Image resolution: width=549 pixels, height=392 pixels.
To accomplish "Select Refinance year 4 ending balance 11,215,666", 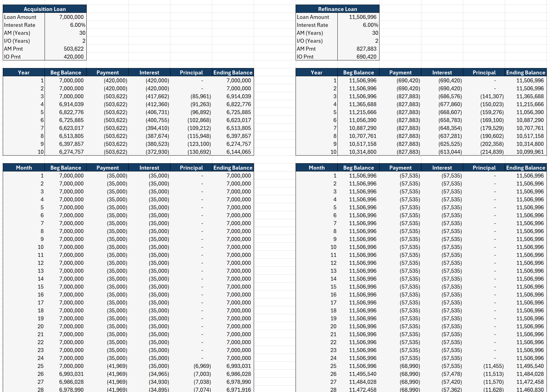I will pyautogui.click(x=526, y=104).
